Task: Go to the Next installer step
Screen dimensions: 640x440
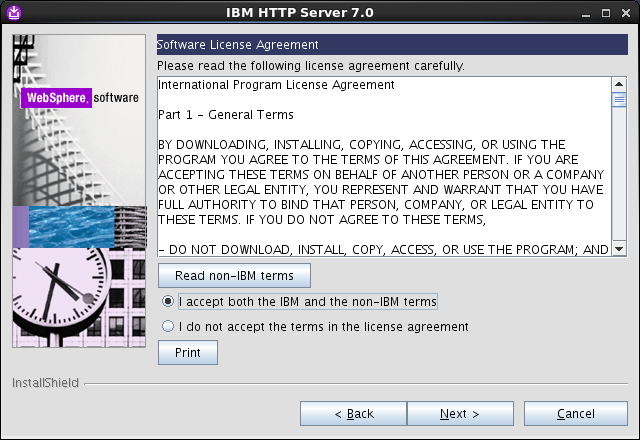Action: click(x=460, y=413)
